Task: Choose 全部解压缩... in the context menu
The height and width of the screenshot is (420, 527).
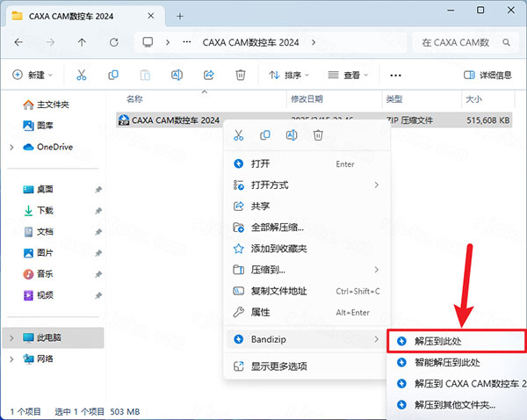Action: 307,228
